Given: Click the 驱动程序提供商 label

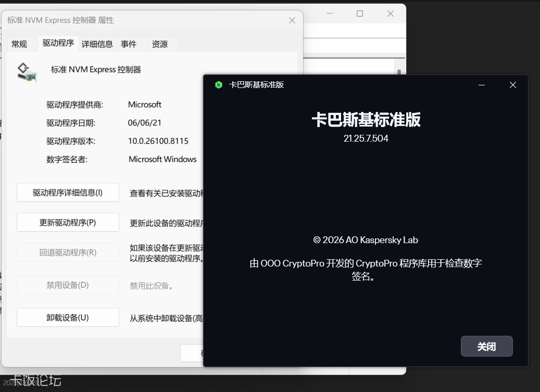Looking at the screenshot, I should [75, 105].
